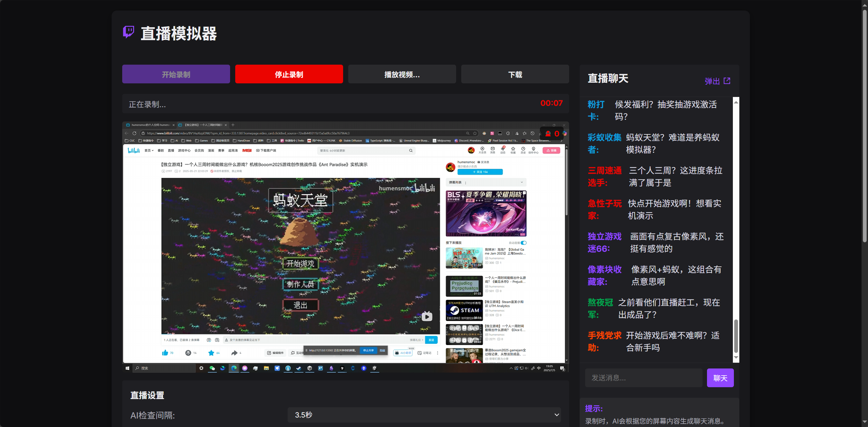Send the chat message with the 聊天 button
This screenshot has height=427, width=868.
coord(720,378)
